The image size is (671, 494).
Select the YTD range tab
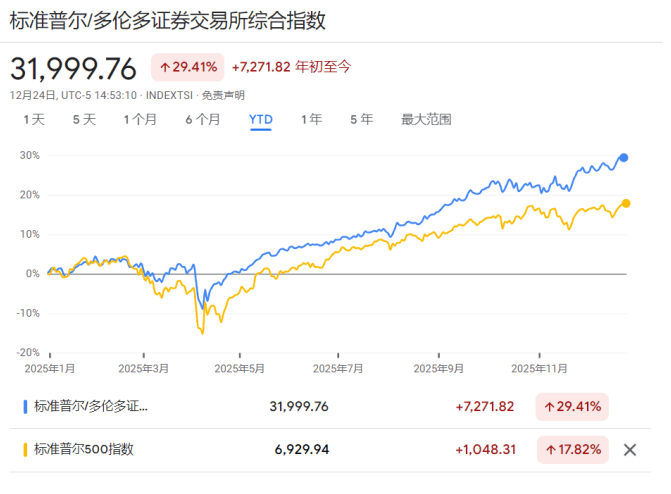(x=261, y=119)
